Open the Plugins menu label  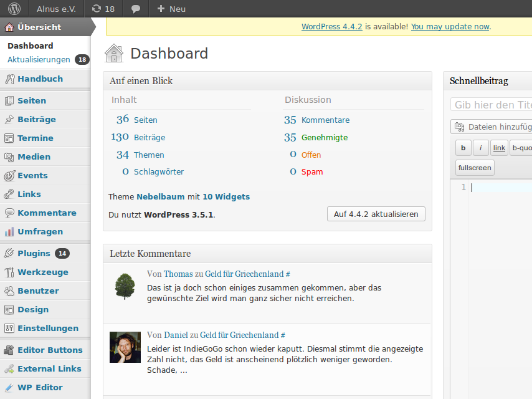(x=34, y=253)
